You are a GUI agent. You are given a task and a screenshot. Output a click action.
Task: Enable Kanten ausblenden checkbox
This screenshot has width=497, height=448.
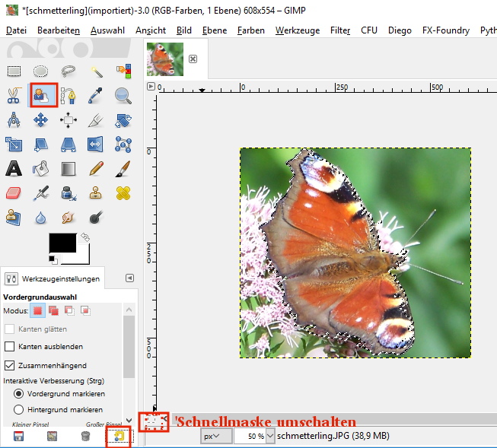10,347
